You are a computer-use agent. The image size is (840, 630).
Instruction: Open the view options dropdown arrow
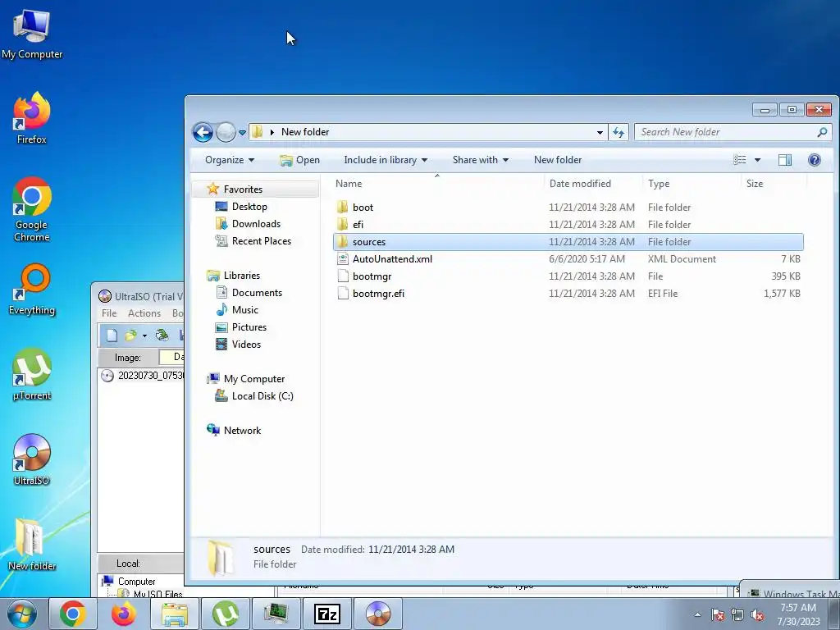[757, 160]
